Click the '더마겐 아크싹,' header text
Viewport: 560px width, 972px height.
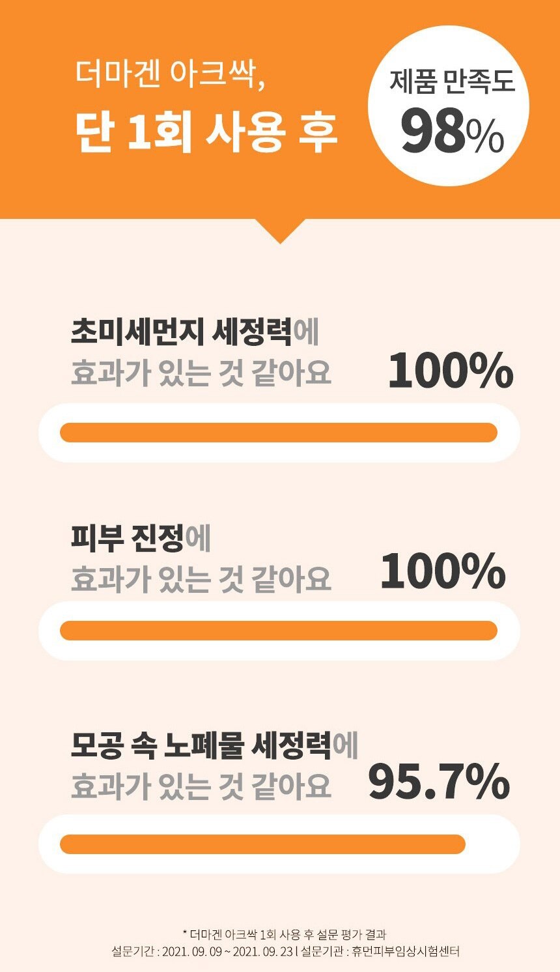(170, 76)
